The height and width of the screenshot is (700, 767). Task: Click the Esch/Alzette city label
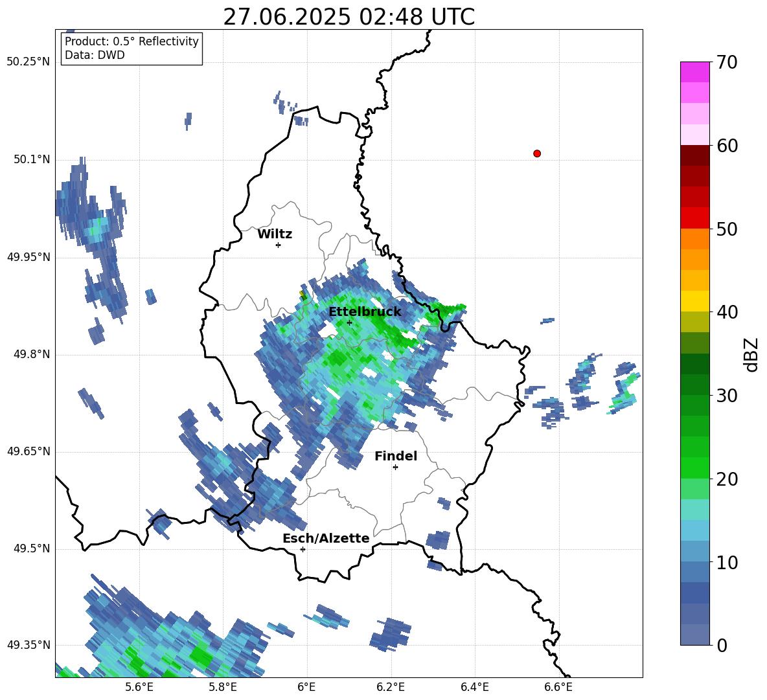[326, 539]
